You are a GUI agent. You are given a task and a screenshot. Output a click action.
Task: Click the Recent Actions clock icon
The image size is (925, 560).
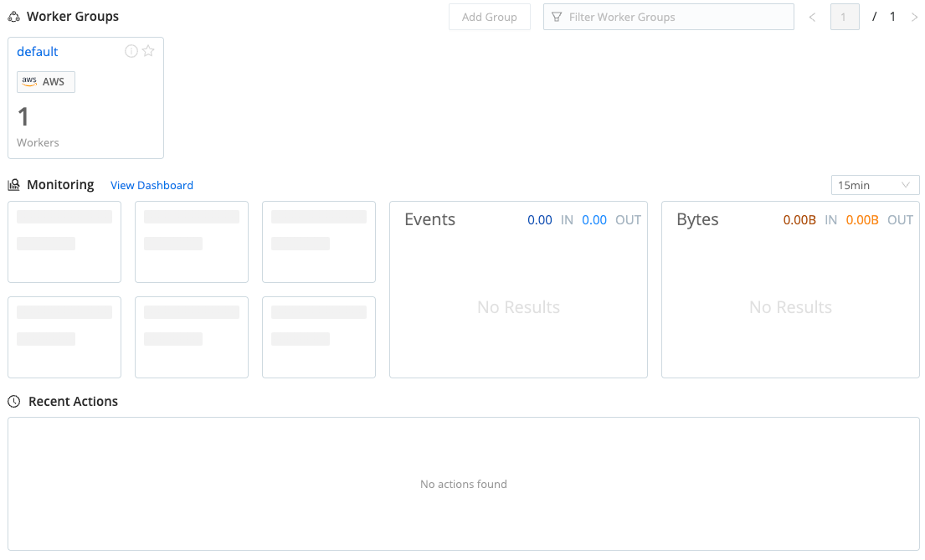[13, 402]
